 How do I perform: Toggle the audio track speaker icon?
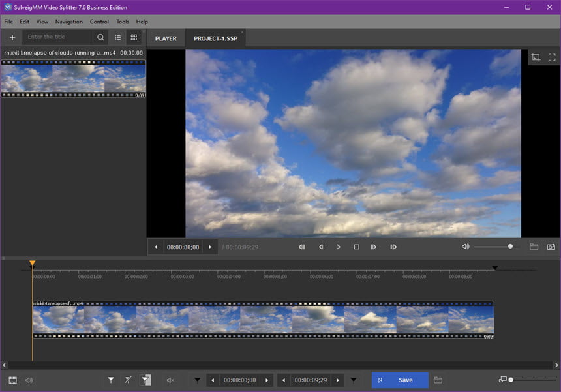click(29, 380)
